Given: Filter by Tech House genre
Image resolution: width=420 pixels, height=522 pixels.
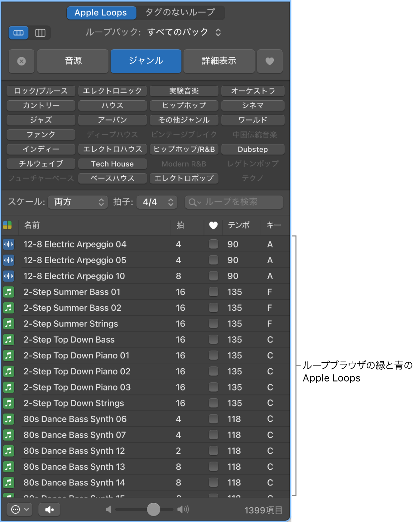Looking at the screenshot, I should (112, 164).
